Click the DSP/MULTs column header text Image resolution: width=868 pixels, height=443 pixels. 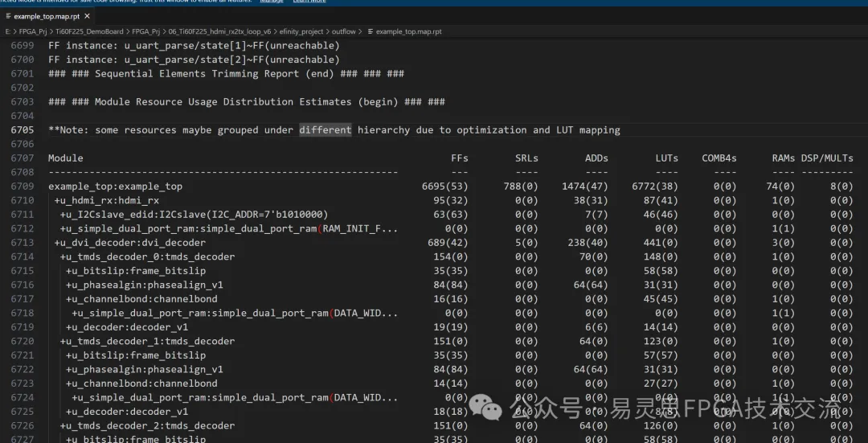(x=827, y=158)
